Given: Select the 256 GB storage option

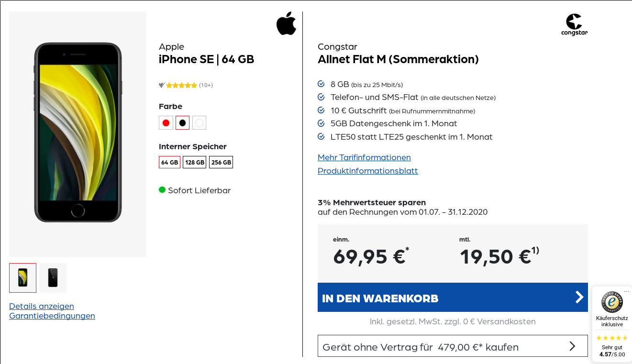Looking at the screenshot, I should [x=221, y=162].
